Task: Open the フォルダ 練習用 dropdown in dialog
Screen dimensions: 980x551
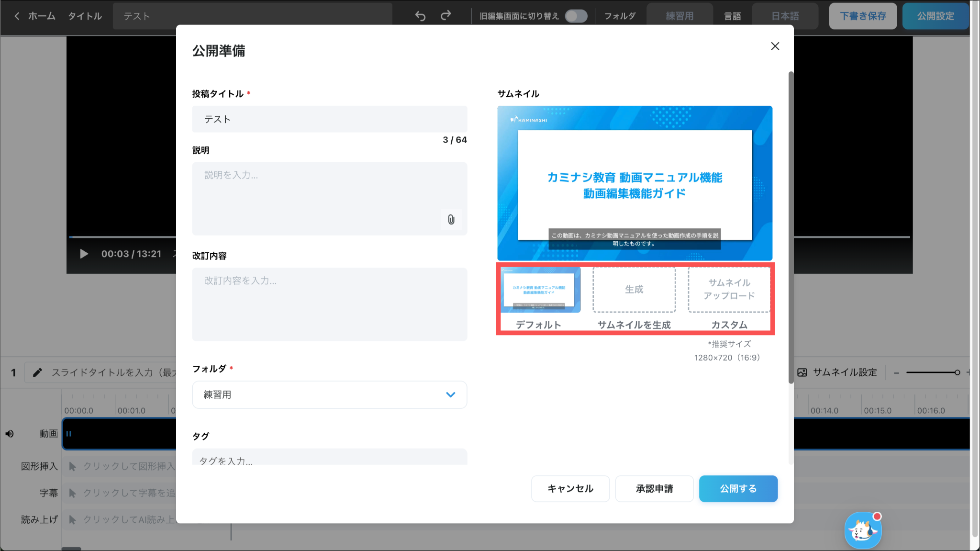Action: [x=329, y=395]
